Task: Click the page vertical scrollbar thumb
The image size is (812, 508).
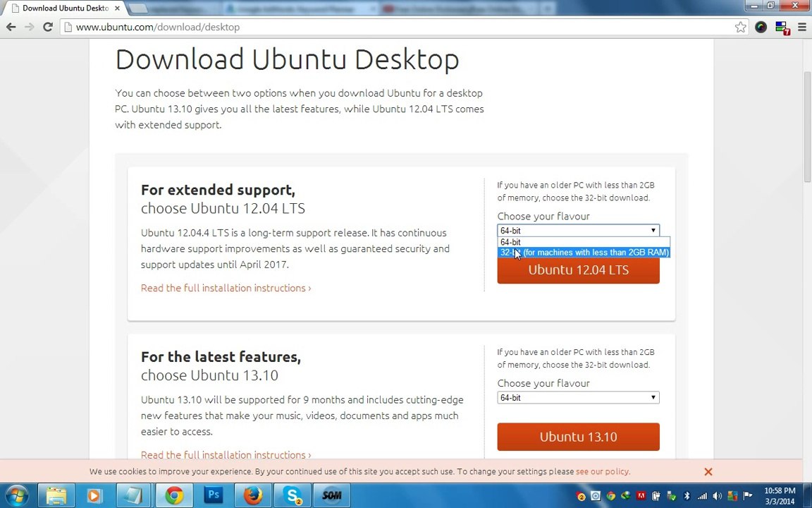Action: point(807,127)
